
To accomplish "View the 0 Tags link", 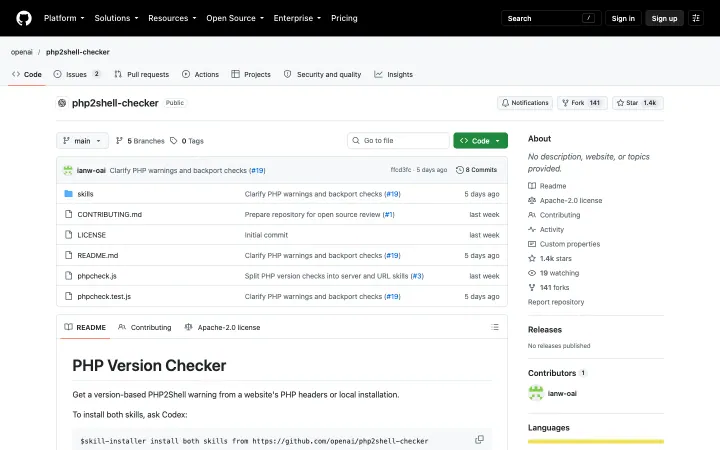I will (x=187, y=141).
